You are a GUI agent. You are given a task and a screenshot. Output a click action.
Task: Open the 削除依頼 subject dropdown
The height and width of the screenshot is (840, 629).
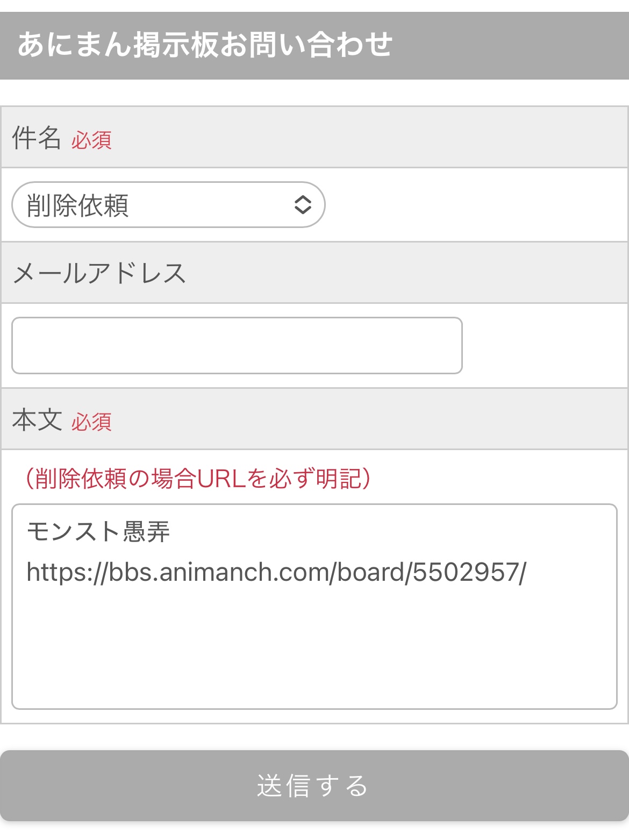[x=168, y=205]
